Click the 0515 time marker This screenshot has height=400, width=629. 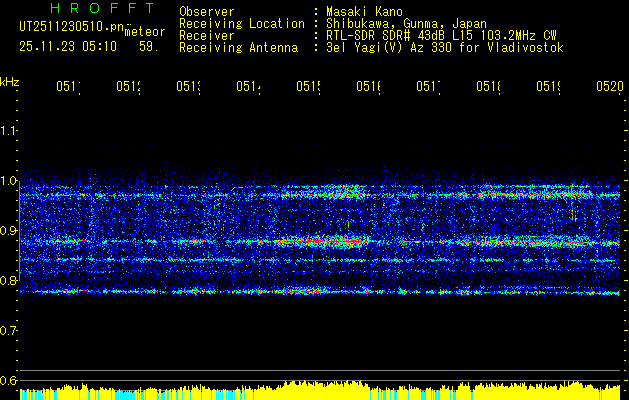tap(308, 86)
